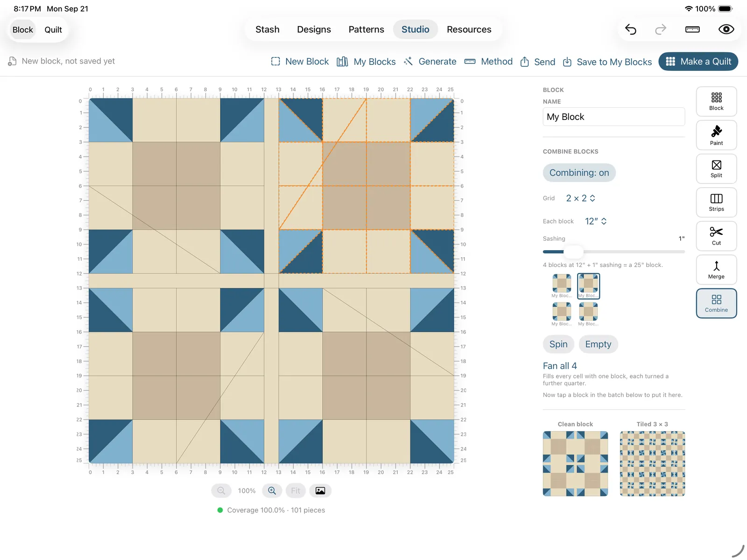Click the image picture icon below canvas
The height and width of the screenshot is (560, 747).
(320, 490)
